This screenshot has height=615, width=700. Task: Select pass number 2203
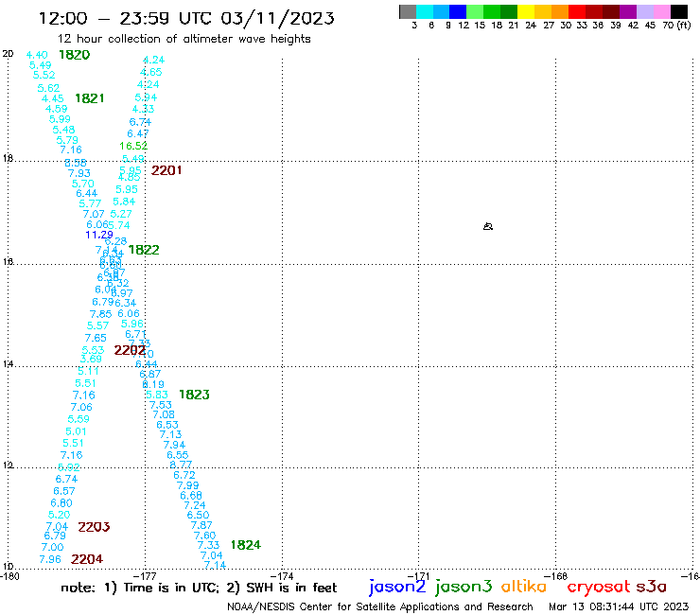(94, 527)
